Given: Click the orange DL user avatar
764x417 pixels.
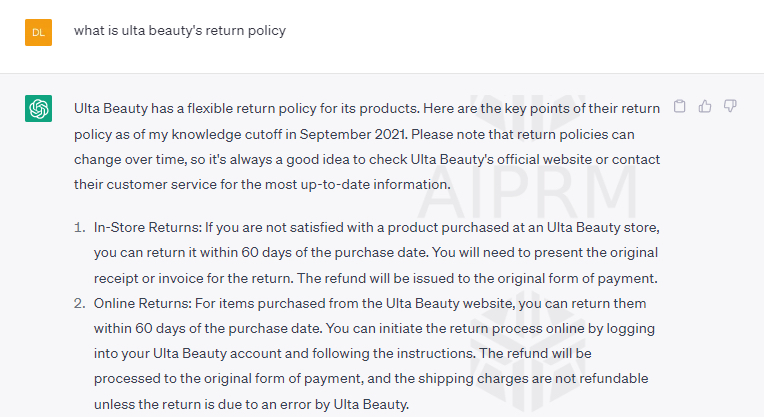Looking at the screenshot, I should [x=38, y=32].
